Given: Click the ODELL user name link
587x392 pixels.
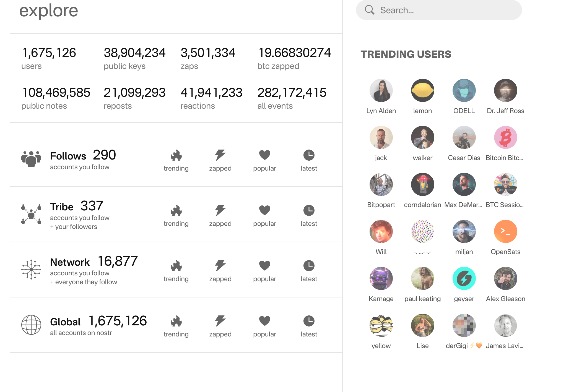Looking at the screenshot, I should click(x=464, y=111).
